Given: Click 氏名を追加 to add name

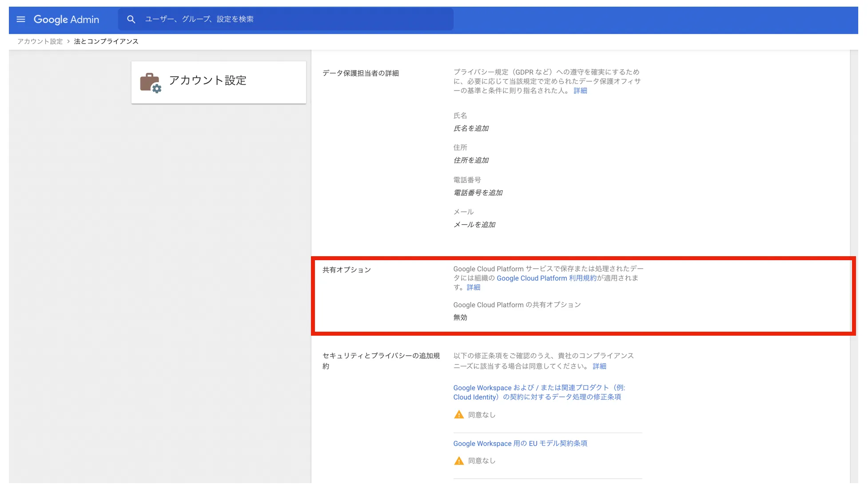Looking at the screenshot, I should [471, 128].
